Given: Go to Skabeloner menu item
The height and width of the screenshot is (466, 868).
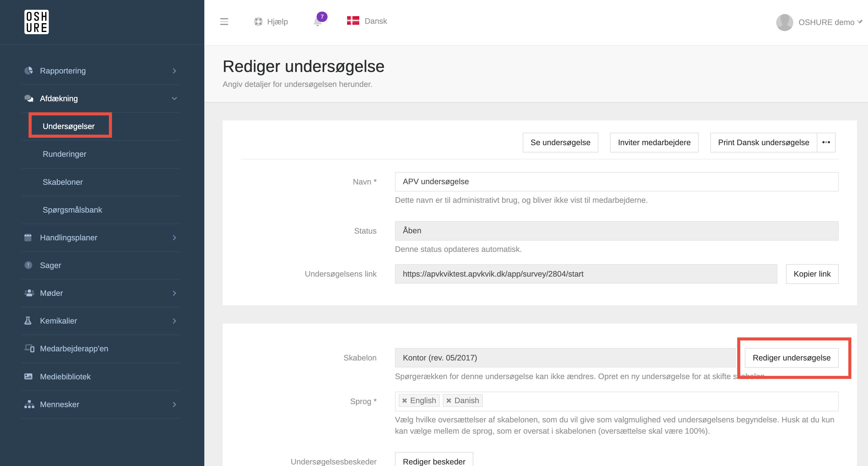Looking at the screenshot, I should point(63,182).
